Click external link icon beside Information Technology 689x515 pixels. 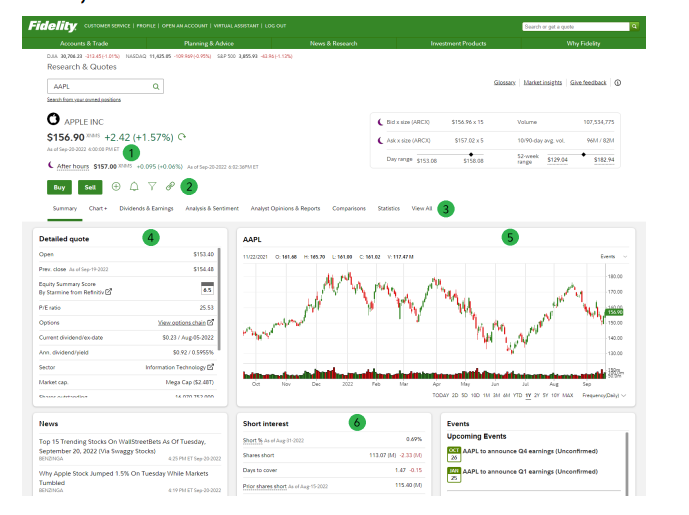[210, 366]
